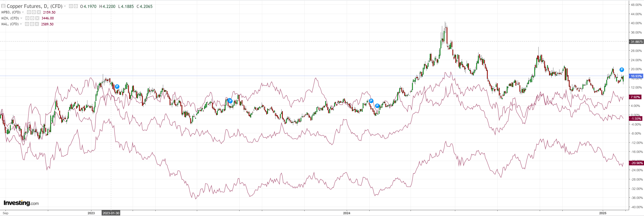
Task: Click the 16.93% copper price label
Action: tap(636, 76)
